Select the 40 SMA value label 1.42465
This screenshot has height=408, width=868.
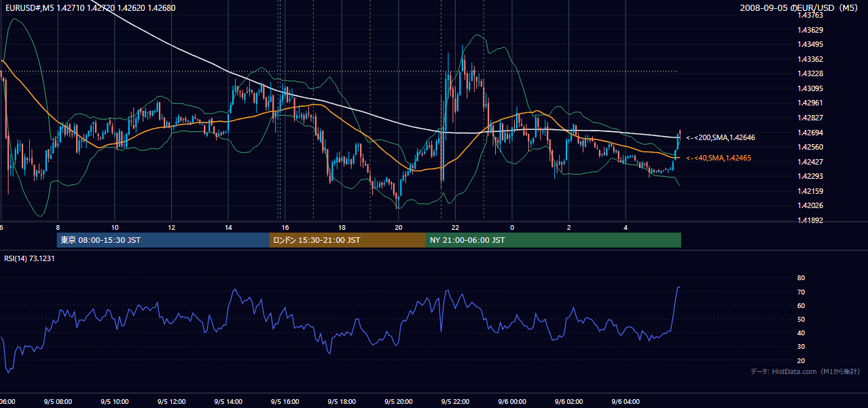coord(720,158)
